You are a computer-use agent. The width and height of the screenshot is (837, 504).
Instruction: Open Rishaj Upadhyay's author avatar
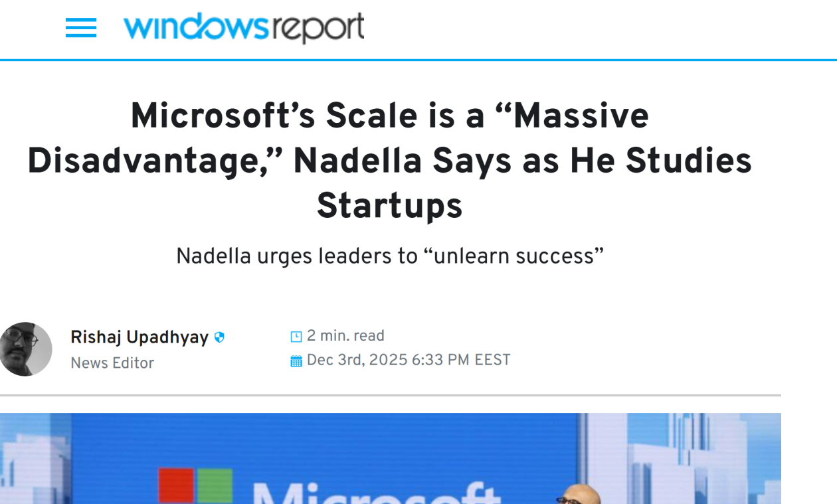25,349
